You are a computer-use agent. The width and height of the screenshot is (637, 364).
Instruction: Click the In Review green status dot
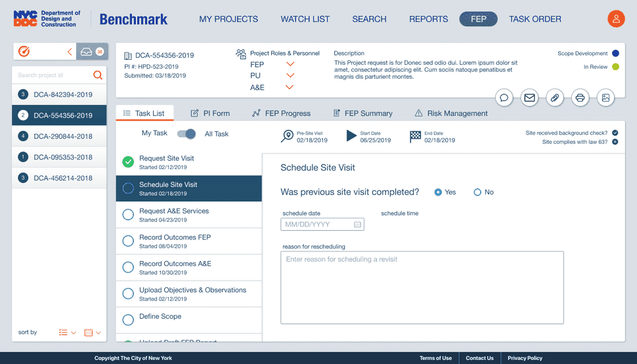[x=615, y=66]
